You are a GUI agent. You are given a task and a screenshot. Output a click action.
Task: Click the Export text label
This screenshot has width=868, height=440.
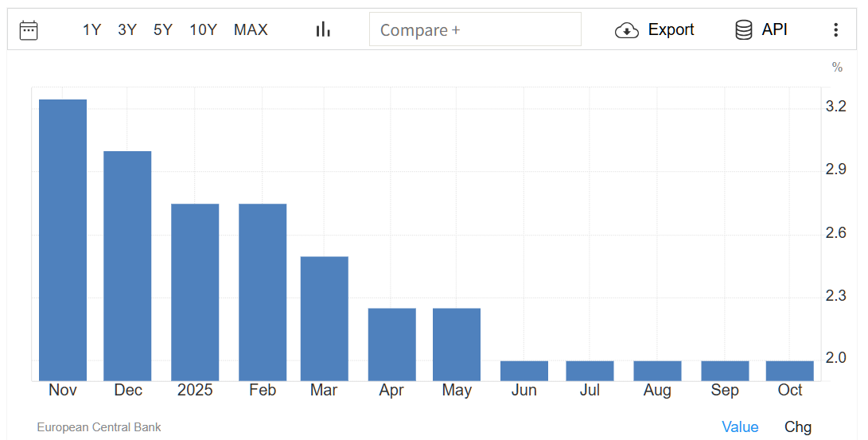click(x=671, y=30)
